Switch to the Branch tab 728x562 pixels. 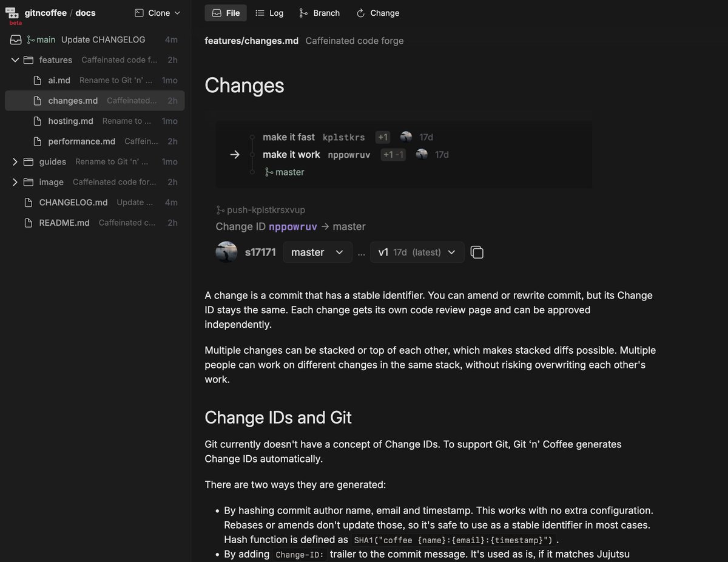(x=320, y=13)
